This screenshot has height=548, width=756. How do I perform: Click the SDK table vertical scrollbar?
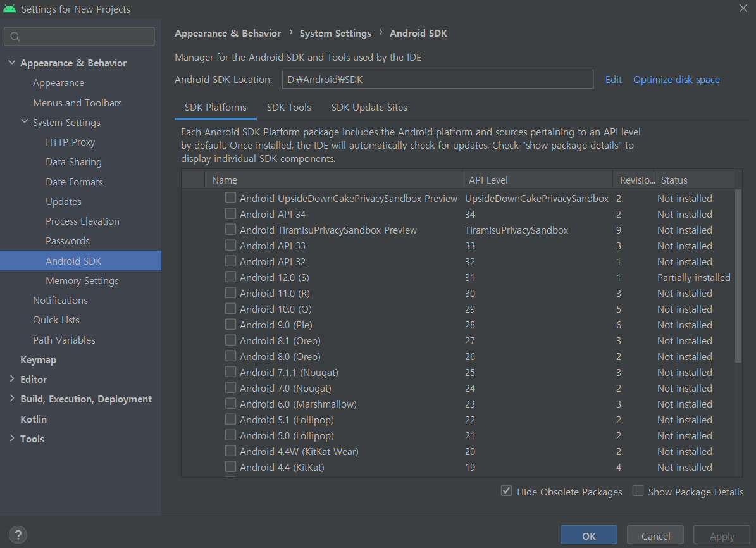[x=738, y=275]
